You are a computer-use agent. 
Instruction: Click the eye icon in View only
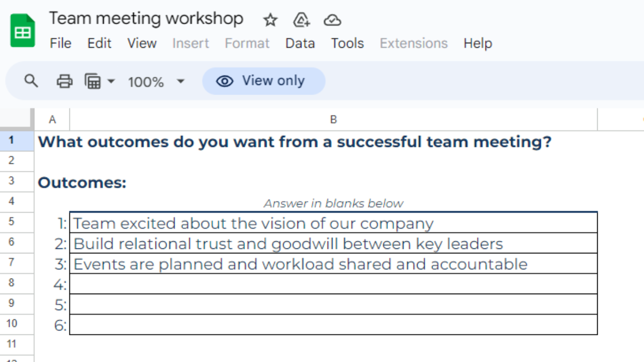click(224, 81)
